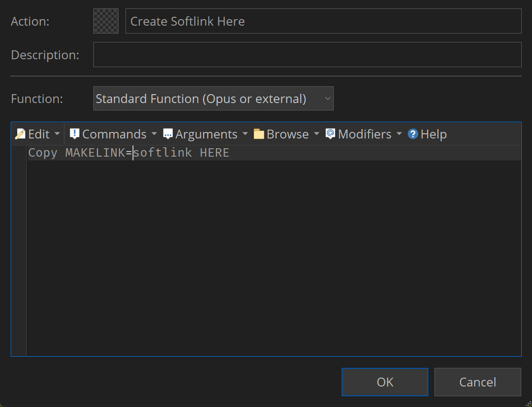Viewport: 532px width, 407px height.
Task: Open the Help toolbar item
Action: [x=434, y=134]
